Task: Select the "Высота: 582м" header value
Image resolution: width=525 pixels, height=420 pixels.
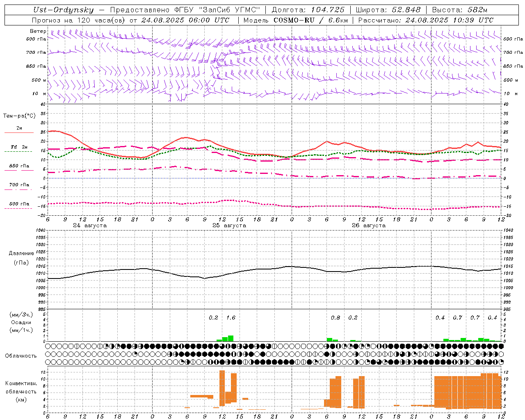Action: click(460, 10)
